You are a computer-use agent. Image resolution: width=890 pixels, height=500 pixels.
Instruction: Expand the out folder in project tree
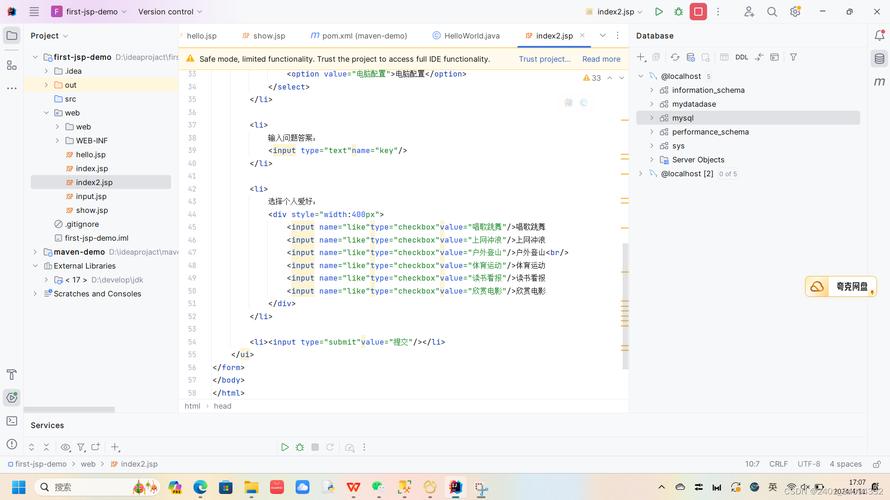[46, 85]
